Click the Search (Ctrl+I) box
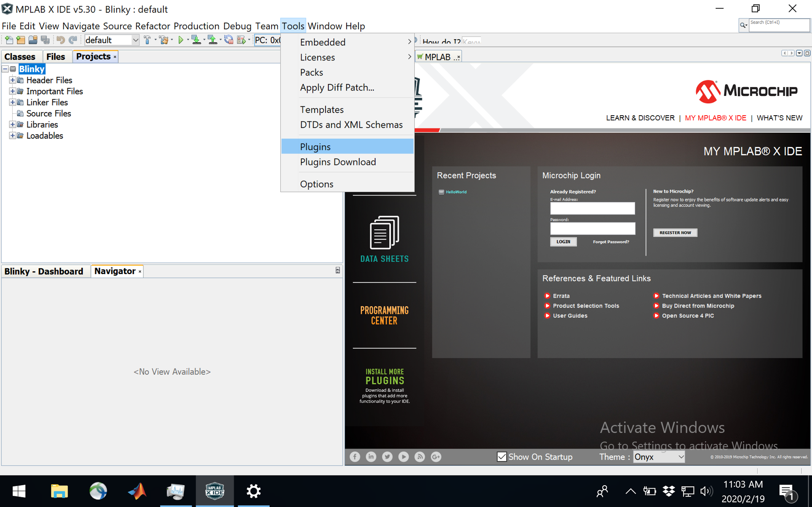Screen dimensions: 812x507 (779, 25)
